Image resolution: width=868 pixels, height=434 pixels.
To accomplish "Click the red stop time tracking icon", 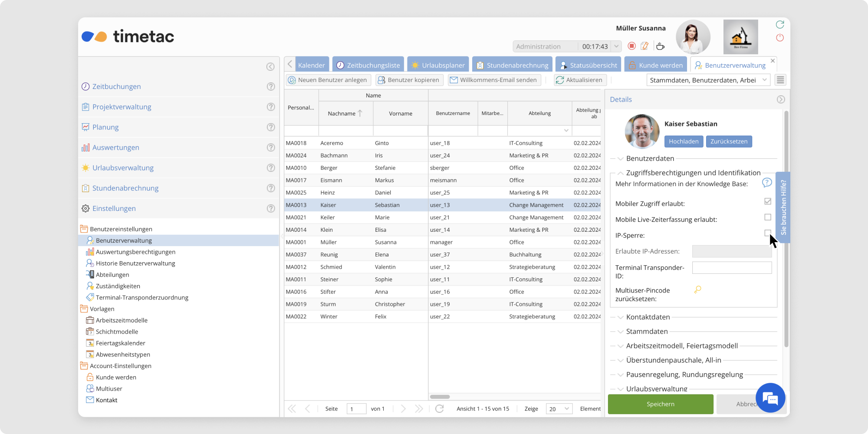I will (x=632, y=46).
